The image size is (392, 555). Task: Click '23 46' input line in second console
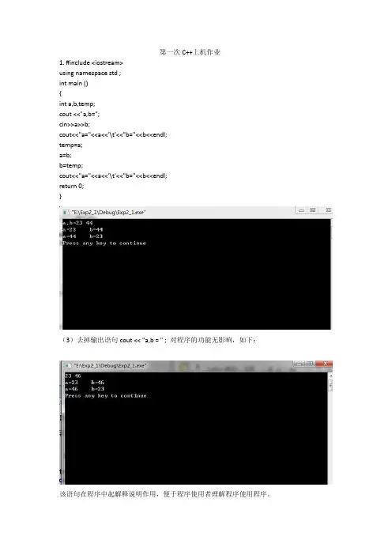coord(73,376)
